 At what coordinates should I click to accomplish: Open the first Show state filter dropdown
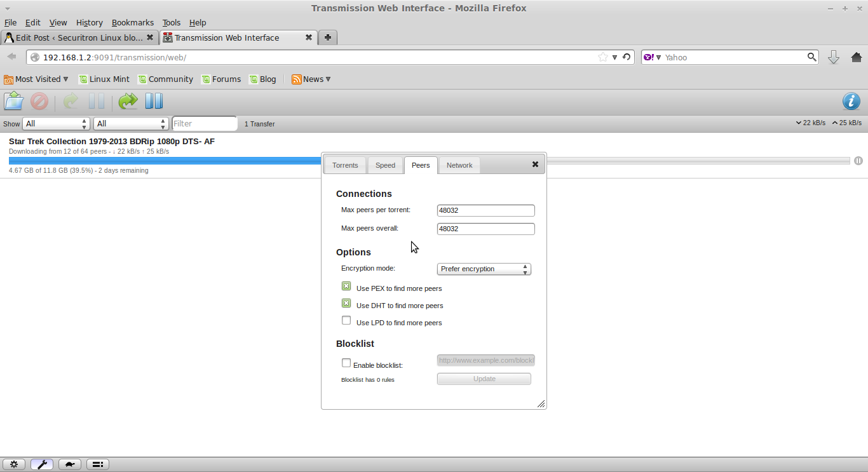click(x=56, y=124)
